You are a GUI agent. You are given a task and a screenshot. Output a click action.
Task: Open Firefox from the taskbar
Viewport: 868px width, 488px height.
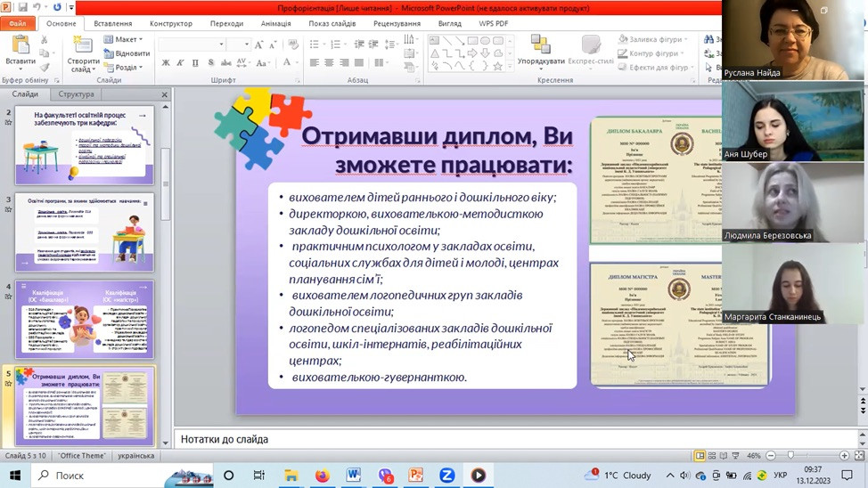pos(322,476)
